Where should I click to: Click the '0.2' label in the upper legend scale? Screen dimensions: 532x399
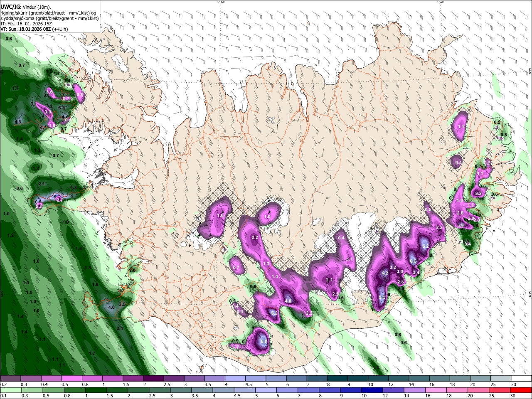(x=3, y=384)
